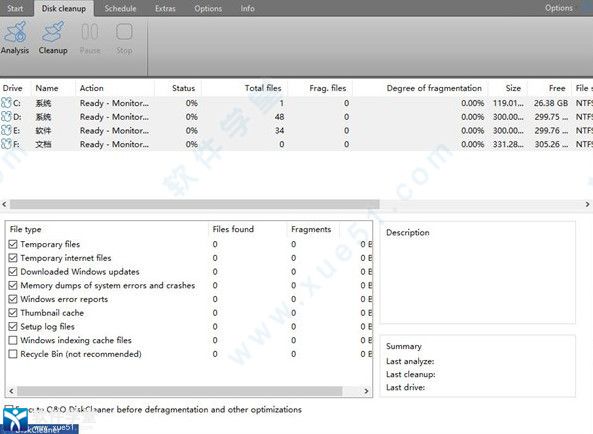The image size is (593, 434).
Task: Select D: row's total files value 48
Action: pos(279,117)
